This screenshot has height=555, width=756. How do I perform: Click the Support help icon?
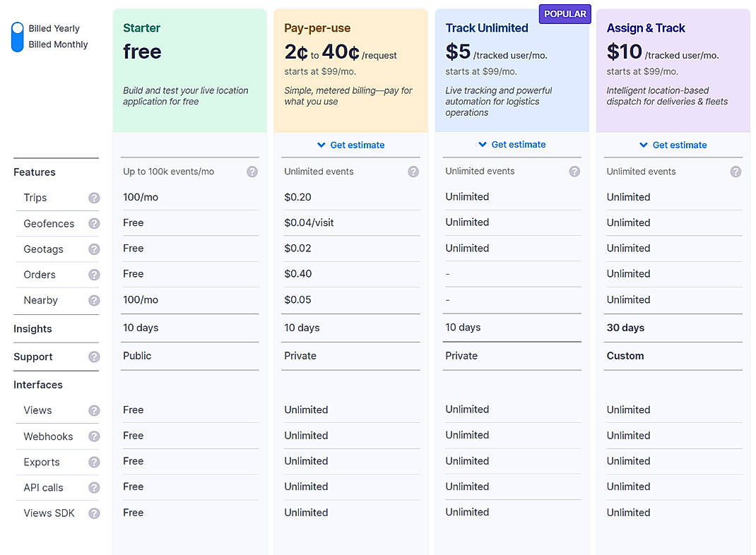94,357
